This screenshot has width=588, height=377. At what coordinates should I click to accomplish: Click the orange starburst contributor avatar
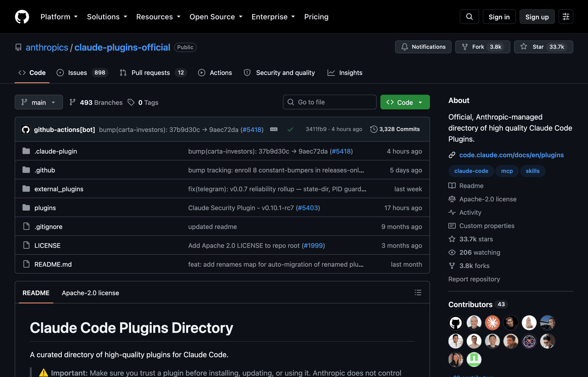click(492, 323)
